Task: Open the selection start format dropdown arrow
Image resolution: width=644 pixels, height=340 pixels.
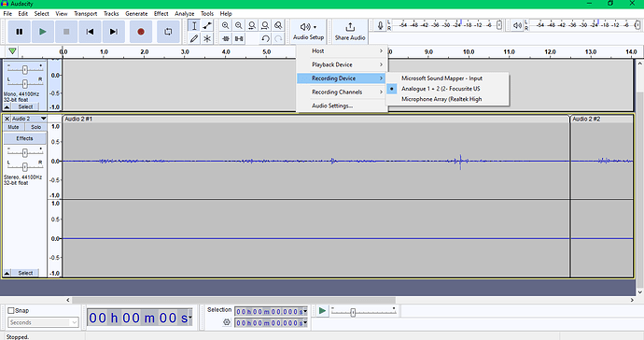Action: click(305, 312)
